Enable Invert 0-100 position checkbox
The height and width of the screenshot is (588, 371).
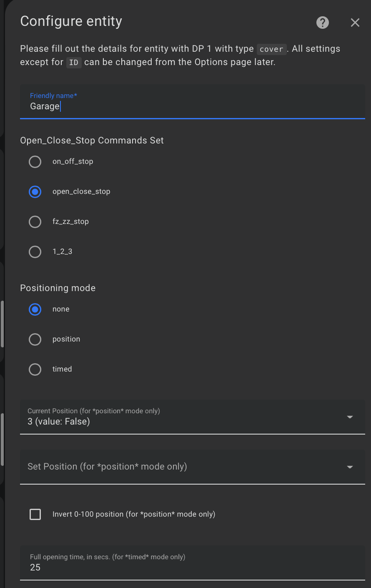pyautogui.click(x=35, y=514)
